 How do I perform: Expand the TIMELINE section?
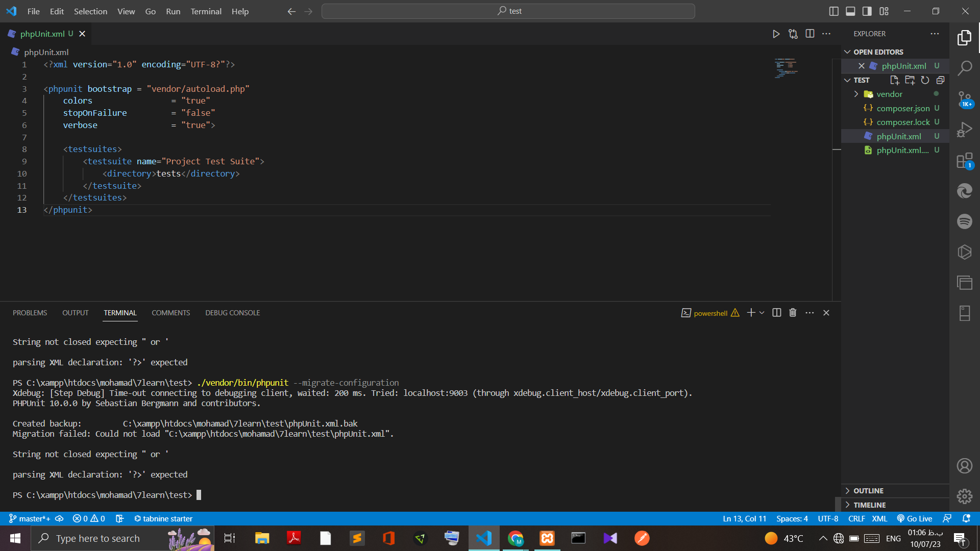[x=847, y=505]
